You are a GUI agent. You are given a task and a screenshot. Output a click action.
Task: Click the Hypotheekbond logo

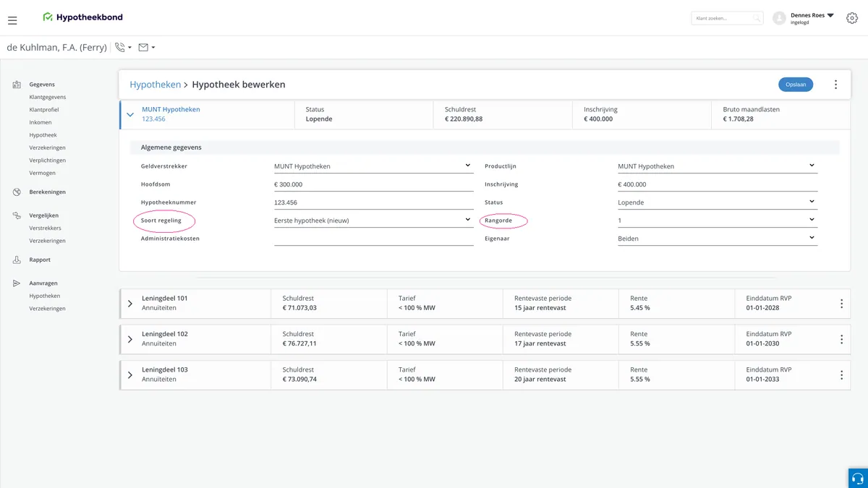pyautogui.click(x=83, y=17)
